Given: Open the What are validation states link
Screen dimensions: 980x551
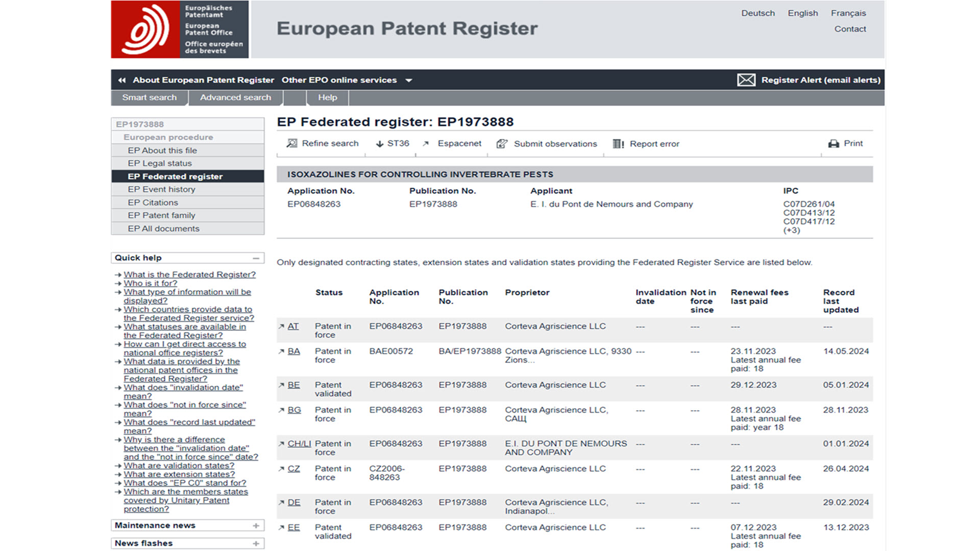Looking at the screenshot, I should pos(179,465).
